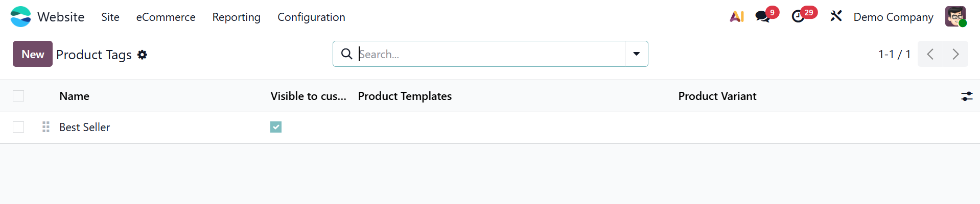
Task: Tick the select-all rows checkbox
Action: 18,96
